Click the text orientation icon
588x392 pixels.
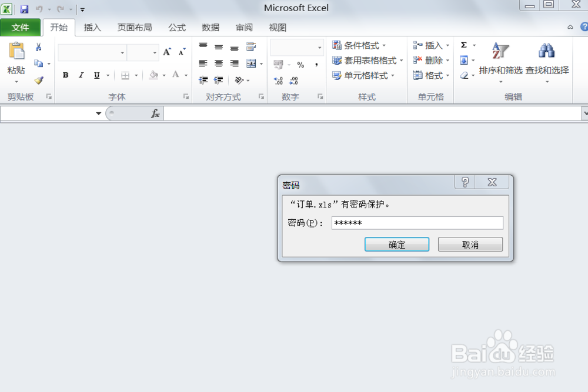[x=239, y=80]
